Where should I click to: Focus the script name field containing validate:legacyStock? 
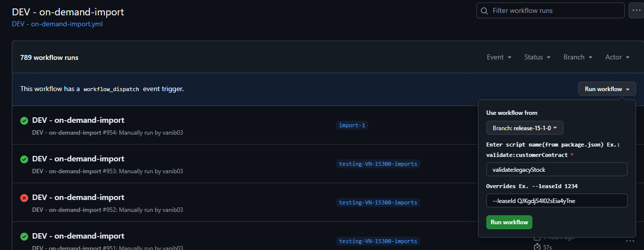pos(557,169)
